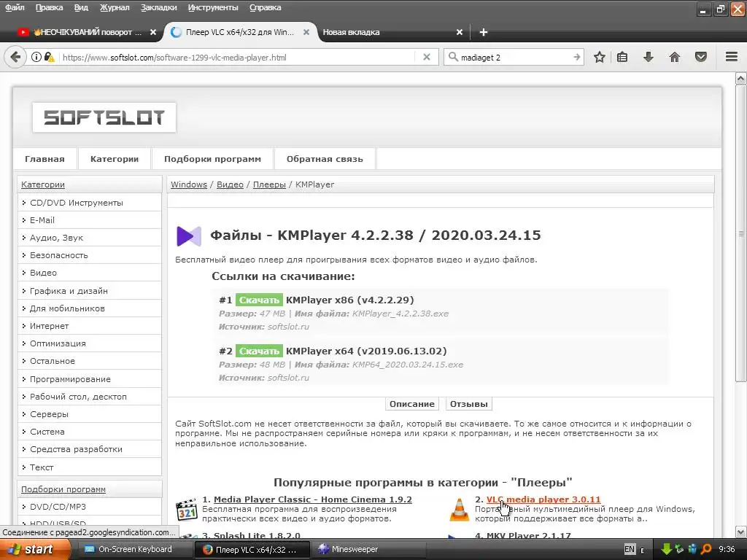Switch to the Описание tab
747x560 pixels.
[412, 404]
